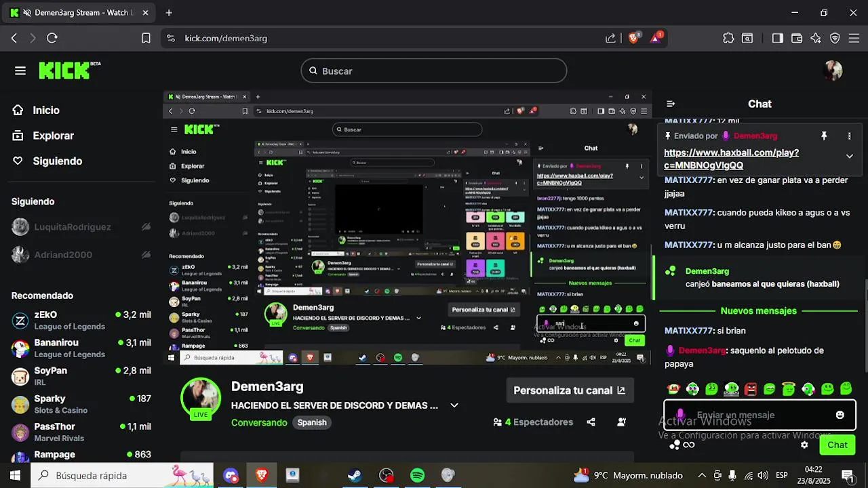Image resolution: width=868 pixels, height=488 pixels.
Task: Switch to the Demen3arg Stream browser tab
Action: coord(78,12)
